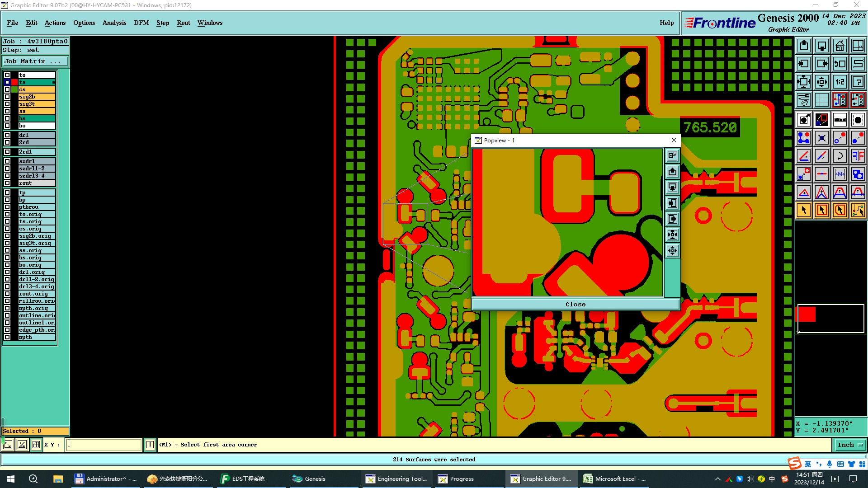
Task: Click the X Y coordinate input field
Action: (x=104, y=445)
